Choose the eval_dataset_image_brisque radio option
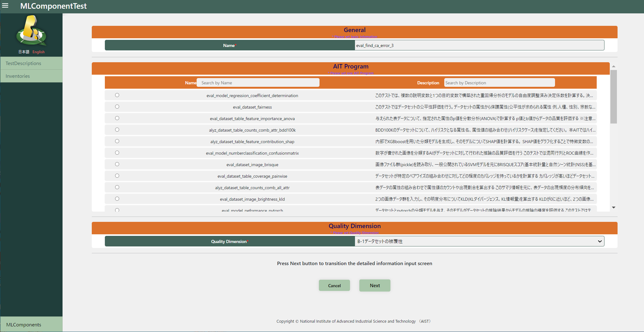 click(x=117, y=164)
